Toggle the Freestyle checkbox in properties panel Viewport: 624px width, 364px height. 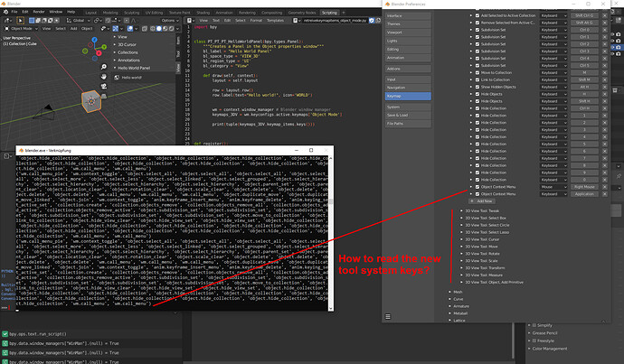click(x=534, y=341)
